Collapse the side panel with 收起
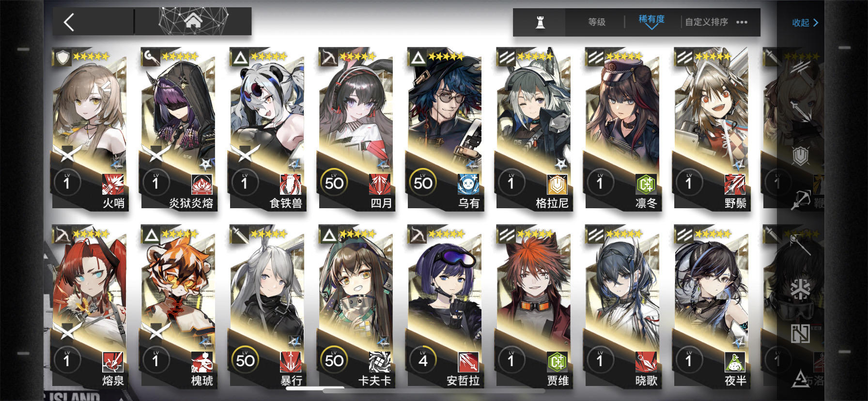868x401 pixels. point(805,22)
